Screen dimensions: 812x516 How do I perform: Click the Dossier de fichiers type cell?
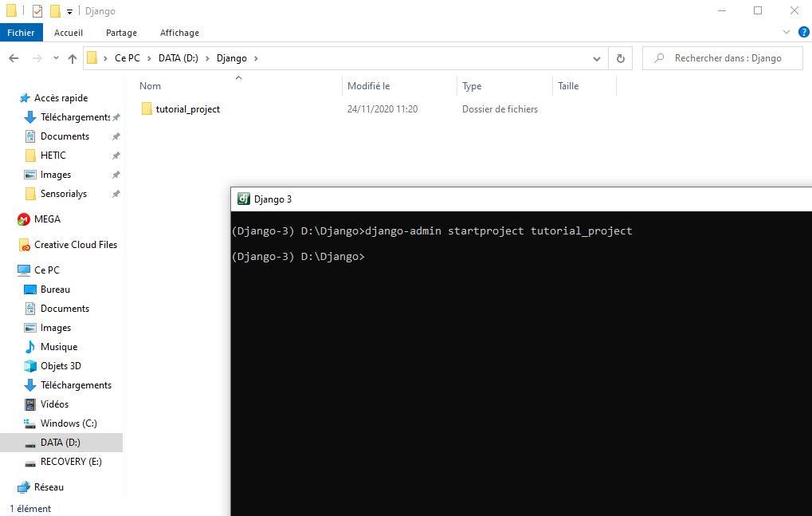point(500,109)
